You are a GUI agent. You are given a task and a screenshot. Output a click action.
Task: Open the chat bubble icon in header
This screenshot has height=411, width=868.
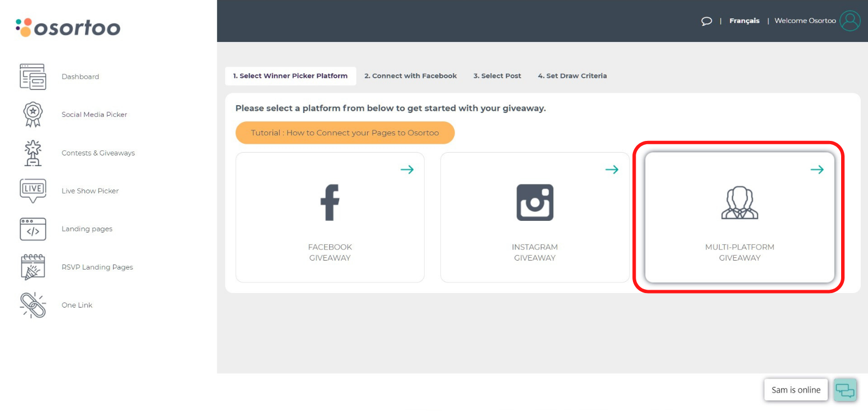tap(707, 21)
